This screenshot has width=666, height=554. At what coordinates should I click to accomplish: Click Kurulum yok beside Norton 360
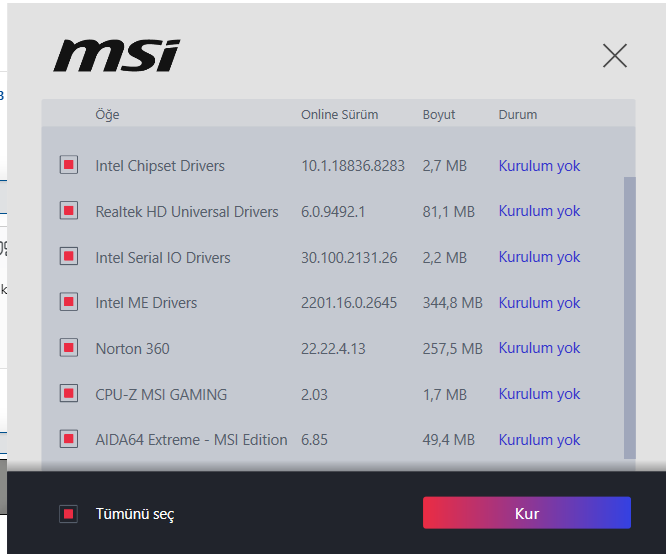point(539,348)
